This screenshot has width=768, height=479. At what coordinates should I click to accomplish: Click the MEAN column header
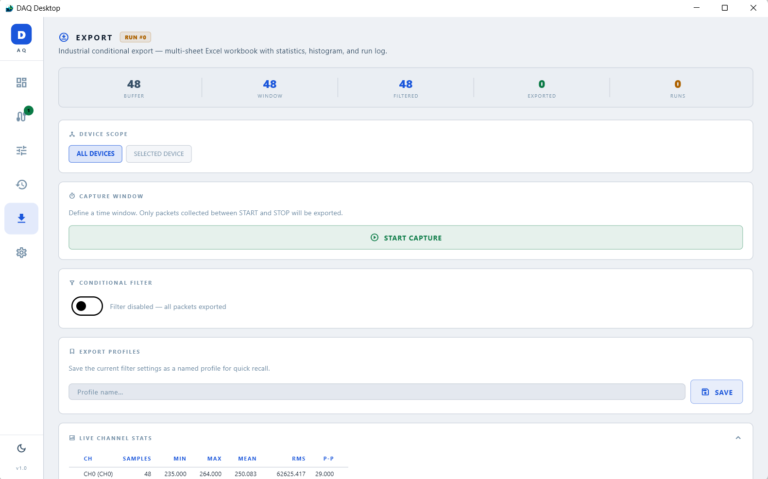coord(247,459)
